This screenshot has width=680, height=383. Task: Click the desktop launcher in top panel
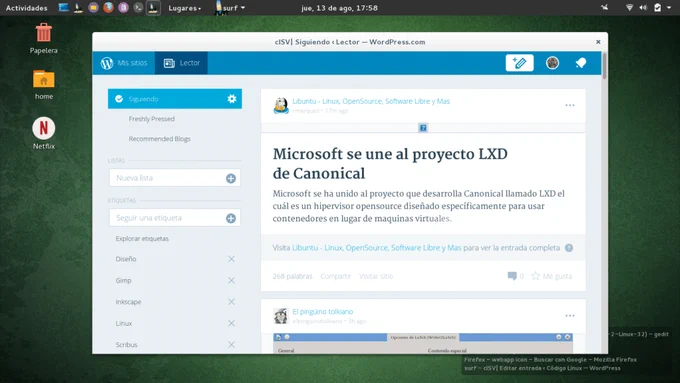tap(64, 7)
